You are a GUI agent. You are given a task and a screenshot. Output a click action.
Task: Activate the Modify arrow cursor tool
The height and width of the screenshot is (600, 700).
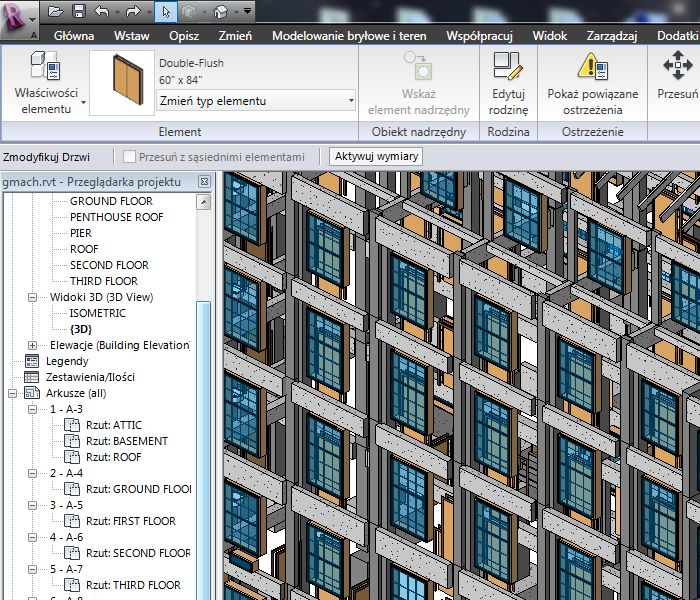[x=165, y=12]
